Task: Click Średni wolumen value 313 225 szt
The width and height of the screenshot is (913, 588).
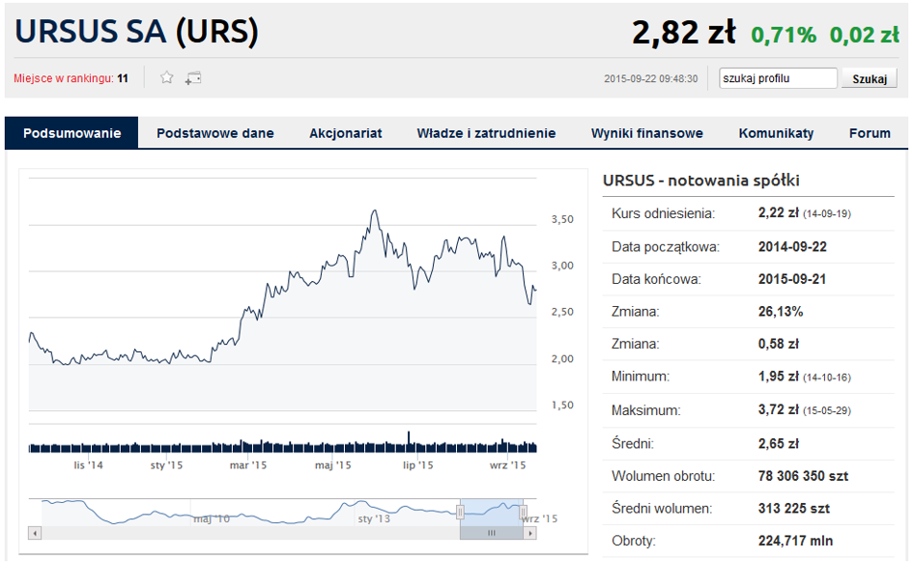Action: click(x=793, y=509)
